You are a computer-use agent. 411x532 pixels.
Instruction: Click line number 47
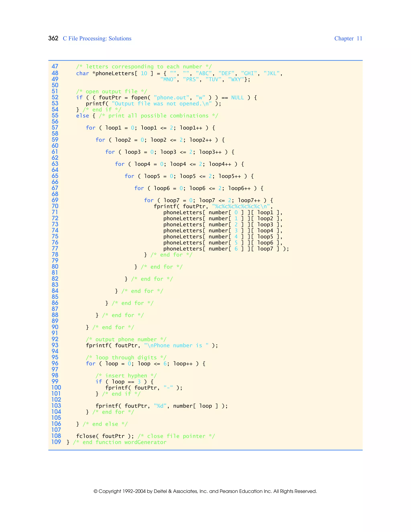click(x=55, y=66)
